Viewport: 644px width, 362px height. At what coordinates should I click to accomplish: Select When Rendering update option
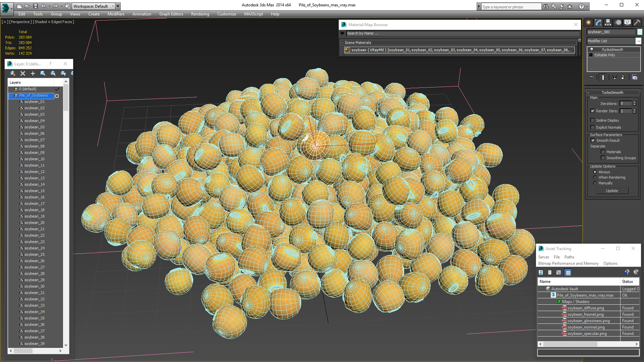pos(595,177)
